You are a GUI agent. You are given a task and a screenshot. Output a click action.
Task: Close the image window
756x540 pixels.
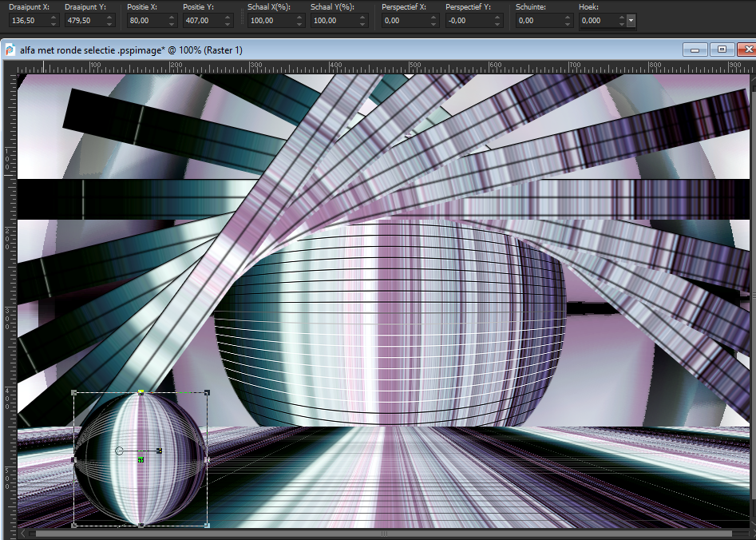[x=747, y=50]
